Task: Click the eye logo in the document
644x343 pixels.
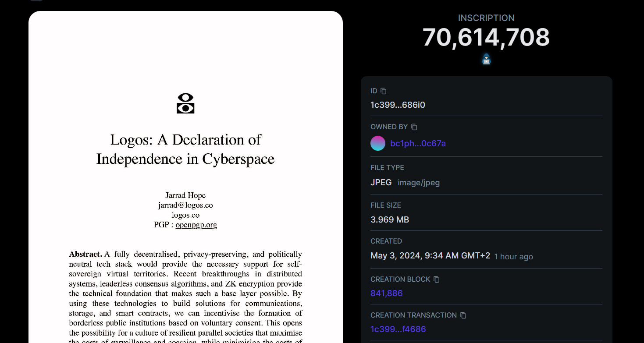Action: [185, 103]
